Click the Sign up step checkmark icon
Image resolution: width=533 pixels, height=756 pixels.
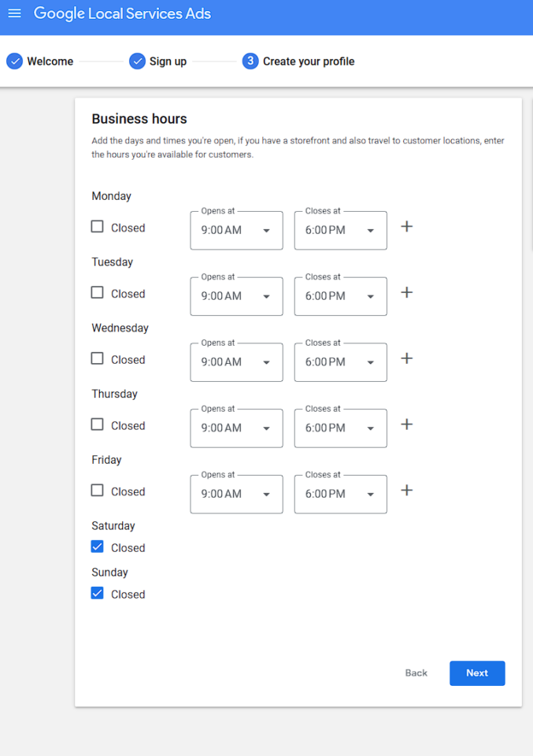click(x=137, y=61)
